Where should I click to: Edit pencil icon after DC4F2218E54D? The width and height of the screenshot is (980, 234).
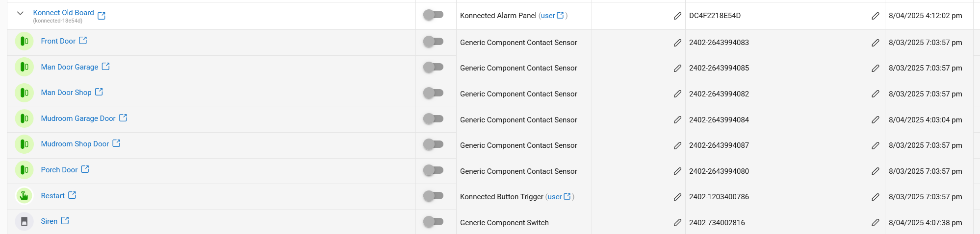pyautogui.click(x=875, y=16)
